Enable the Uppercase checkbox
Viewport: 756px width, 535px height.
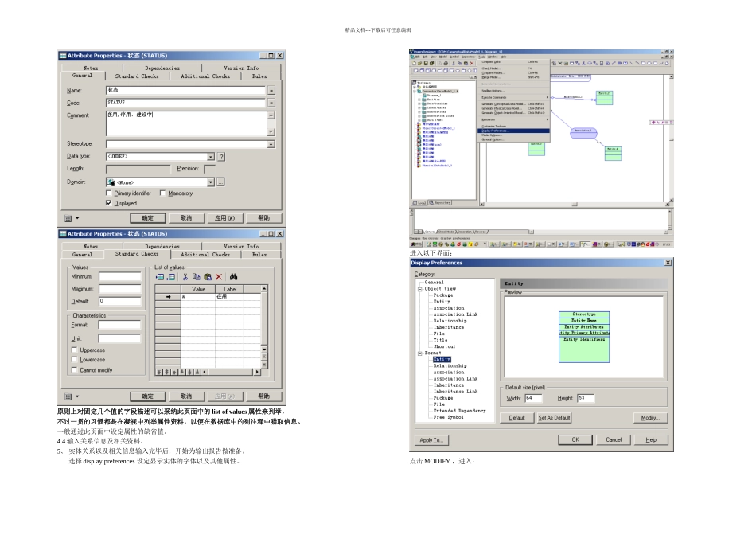tap(74, 350)
